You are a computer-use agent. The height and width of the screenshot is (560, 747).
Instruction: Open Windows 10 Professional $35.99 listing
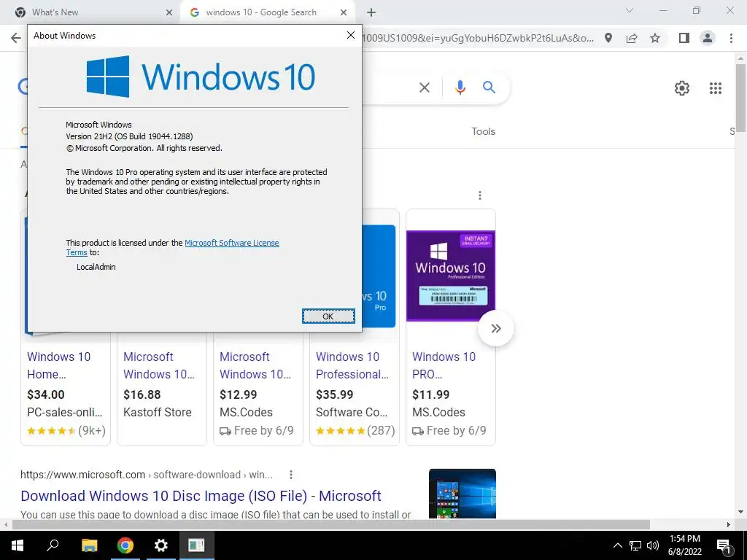(352, 365)
